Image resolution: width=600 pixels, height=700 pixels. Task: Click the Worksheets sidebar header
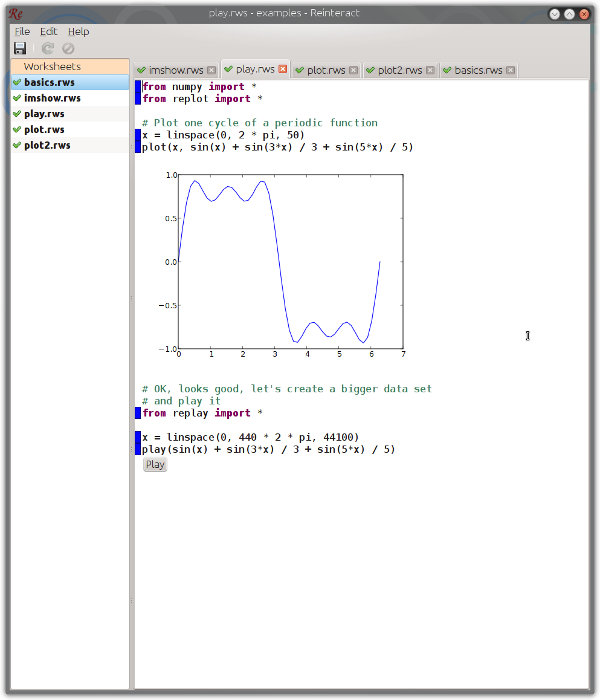(x=70, y=66)
